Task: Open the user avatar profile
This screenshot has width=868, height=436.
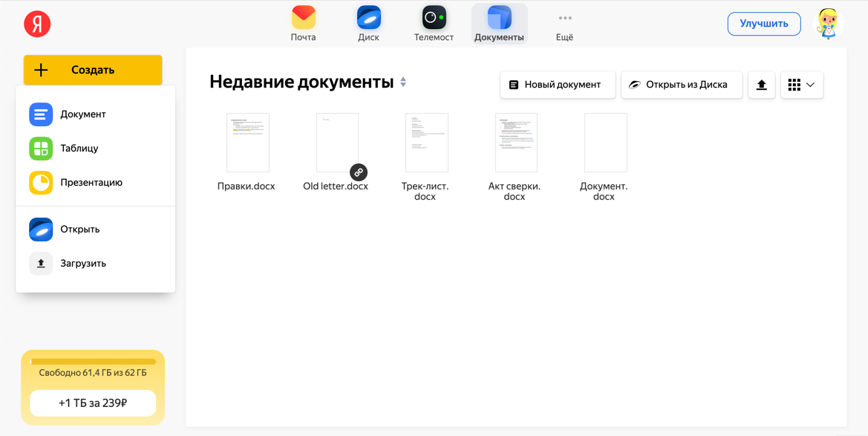Action: pyautogui.click(x=827, y=24)
